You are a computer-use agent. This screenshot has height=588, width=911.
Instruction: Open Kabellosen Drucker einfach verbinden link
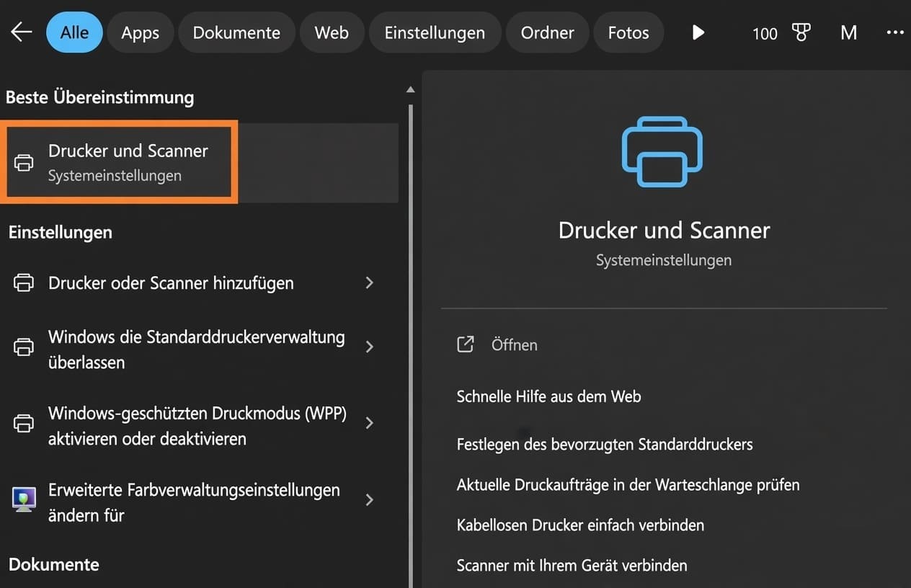580,525
